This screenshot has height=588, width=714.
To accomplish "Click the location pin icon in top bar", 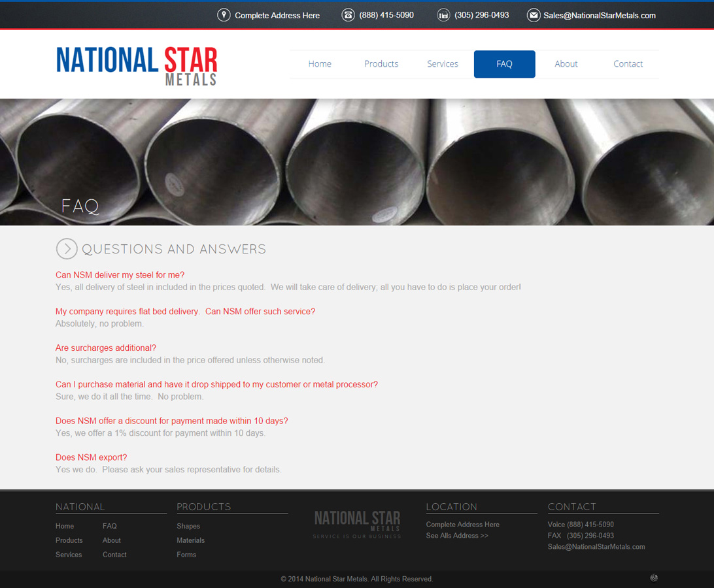I will (x=224, y=15).
